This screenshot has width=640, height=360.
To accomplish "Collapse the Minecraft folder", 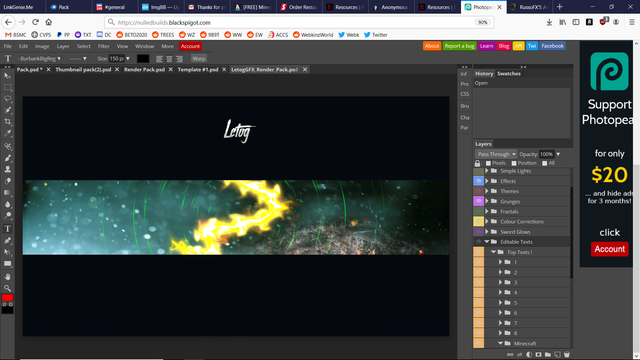I will point(500,343).
